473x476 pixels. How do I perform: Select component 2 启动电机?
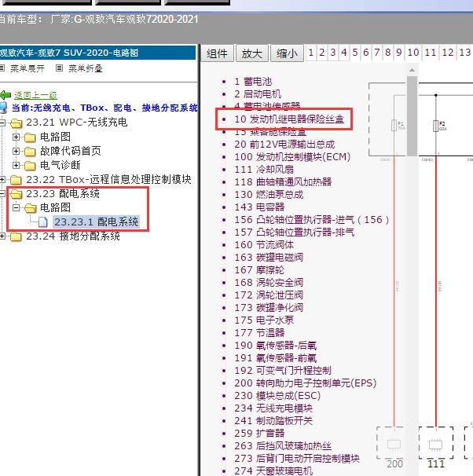(258, 93)
